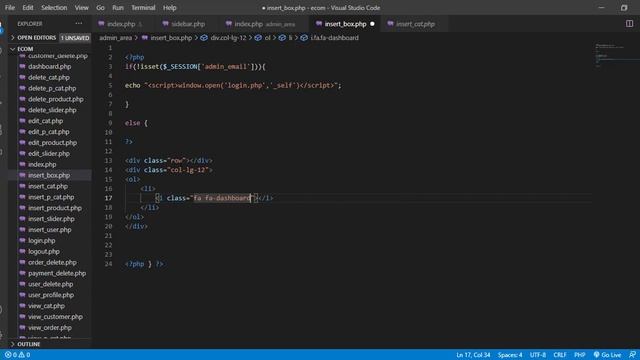Open edit_p_cat.php file

(x=49, y=132)
